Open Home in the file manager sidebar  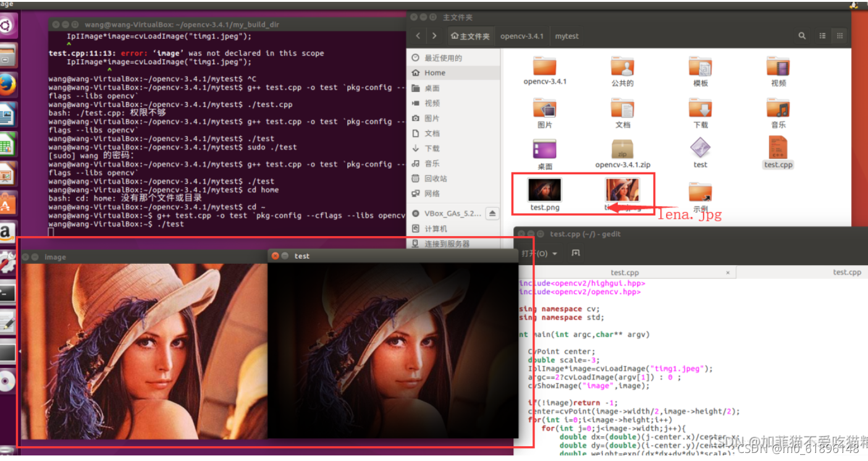[x=454, y=73]
